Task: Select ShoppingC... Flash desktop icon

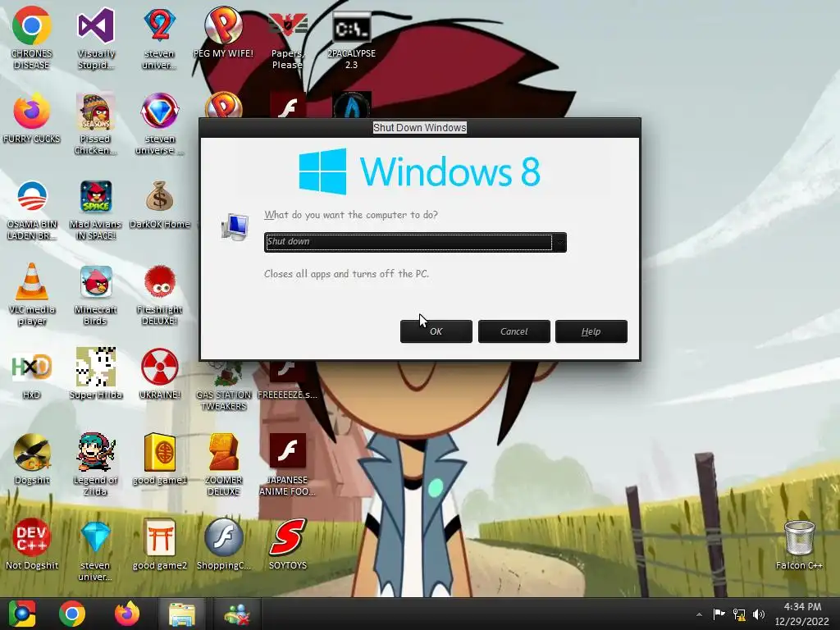Action: coord(223,544)
